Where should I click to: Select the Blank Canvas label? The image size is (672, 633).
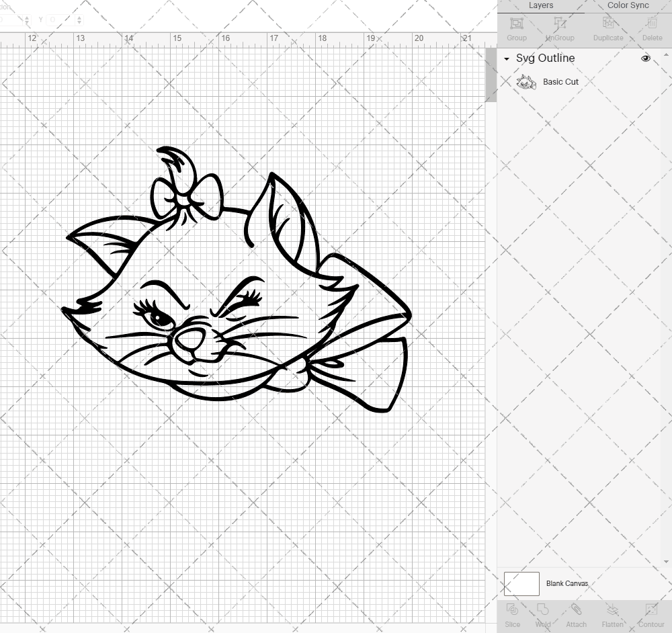click(567, 584)
